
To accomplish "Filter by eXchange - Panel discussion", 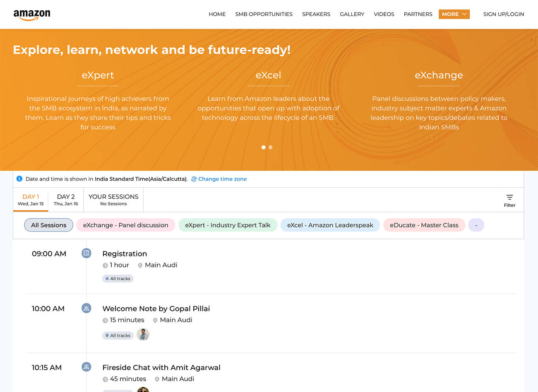I will (125, 225).
